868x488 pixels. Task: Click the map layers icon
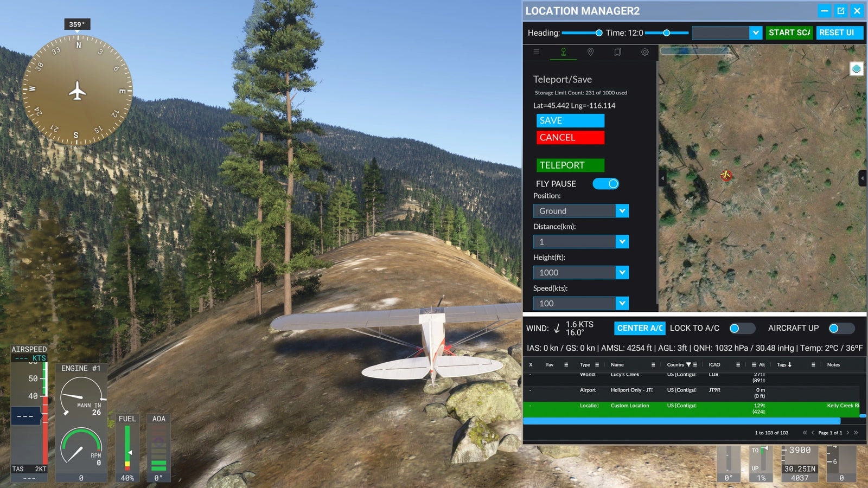pyautogui.click(x=856, y=69)
